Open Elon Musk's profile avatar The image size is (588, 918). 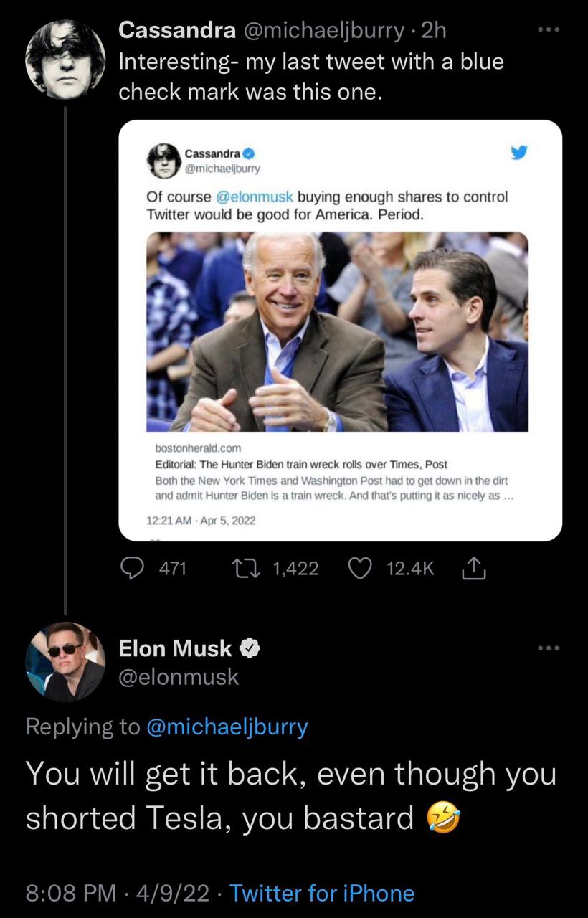coord(65,661)
